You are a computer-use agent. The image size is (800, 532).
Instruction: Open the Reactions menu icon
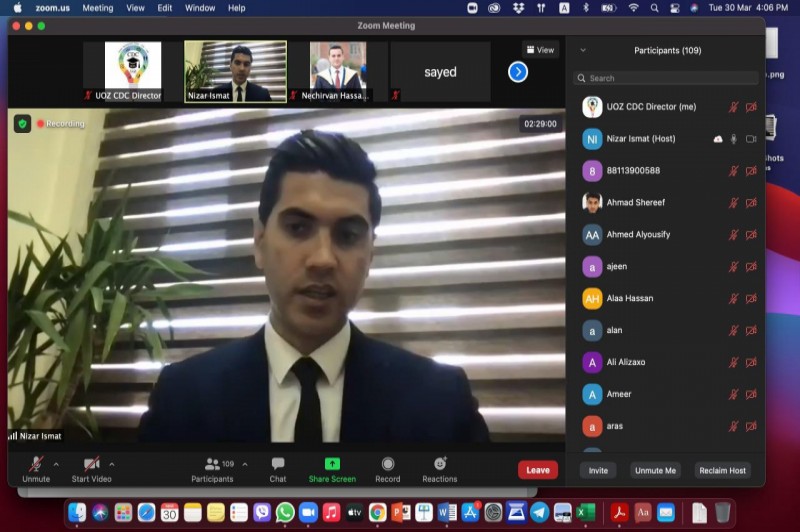tap(440, 465)
